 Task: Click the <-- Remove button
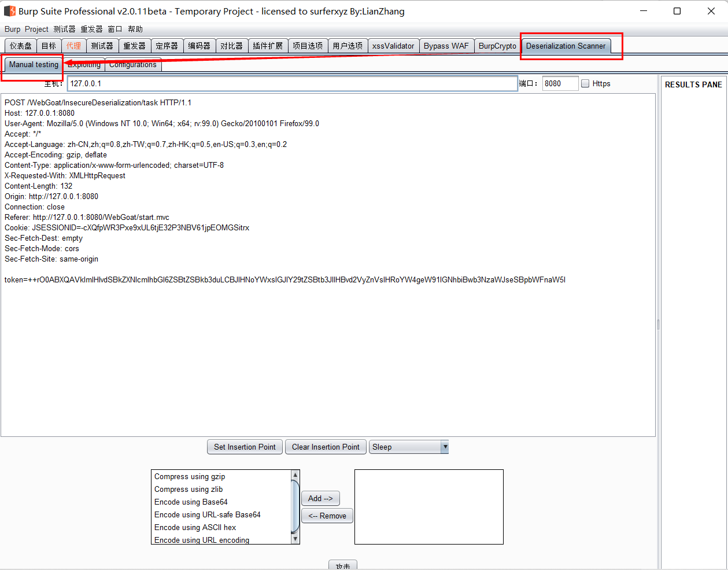point(327,516)
